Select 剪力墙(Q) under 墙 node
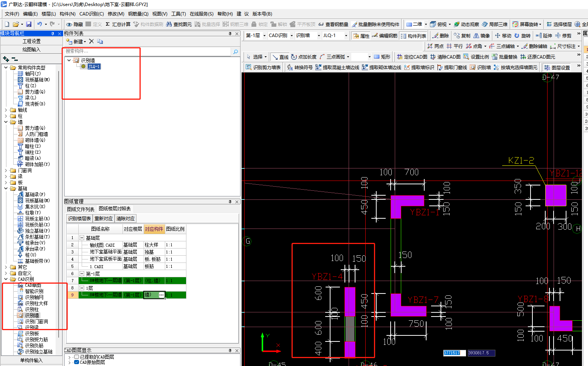This screenshot has height=366, width=588. point(35,128)
